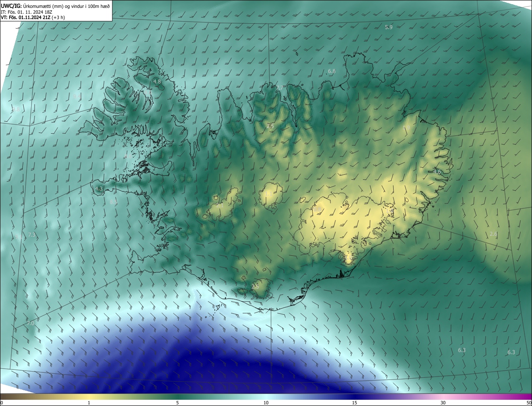532x406 pixels.
Task: Click the 5 tick on the color scale
Action: tap(177, 403)
